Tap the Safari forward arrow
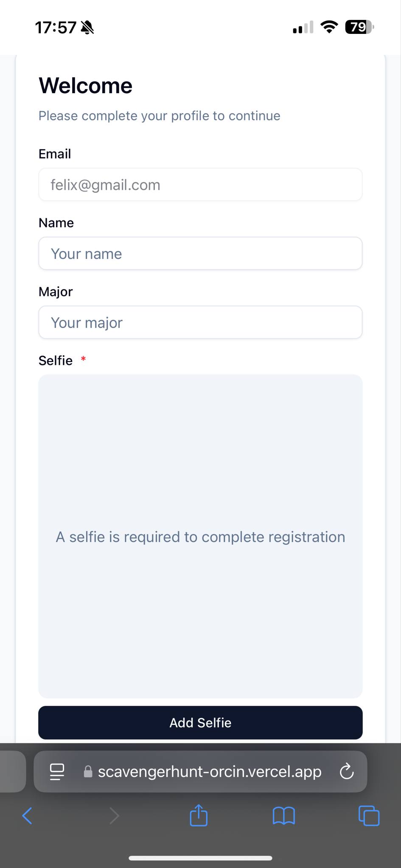 point(114,815)
